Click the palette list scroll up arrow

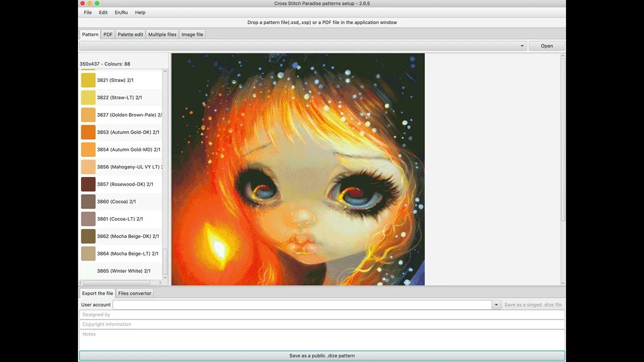(x=165, y=72)
